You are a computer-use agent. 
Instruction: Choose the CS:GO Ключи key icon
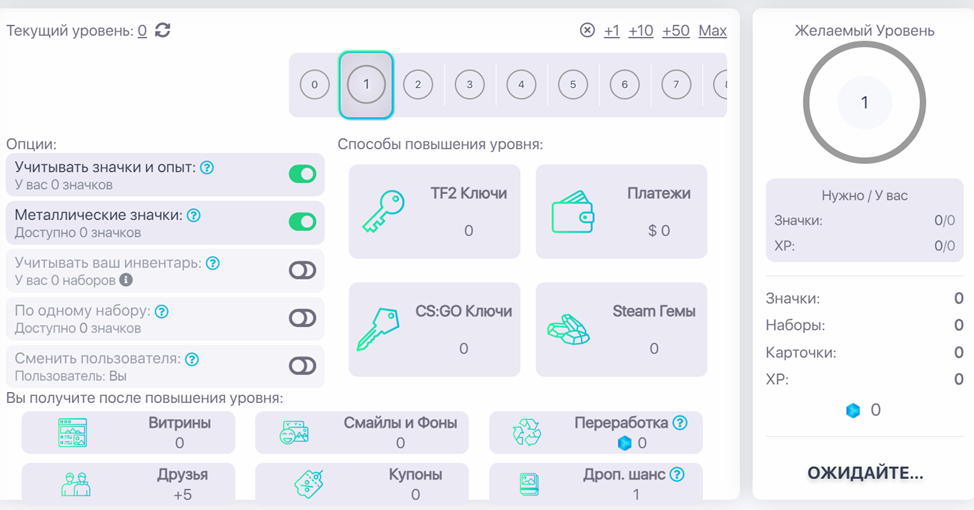point(379,329)
